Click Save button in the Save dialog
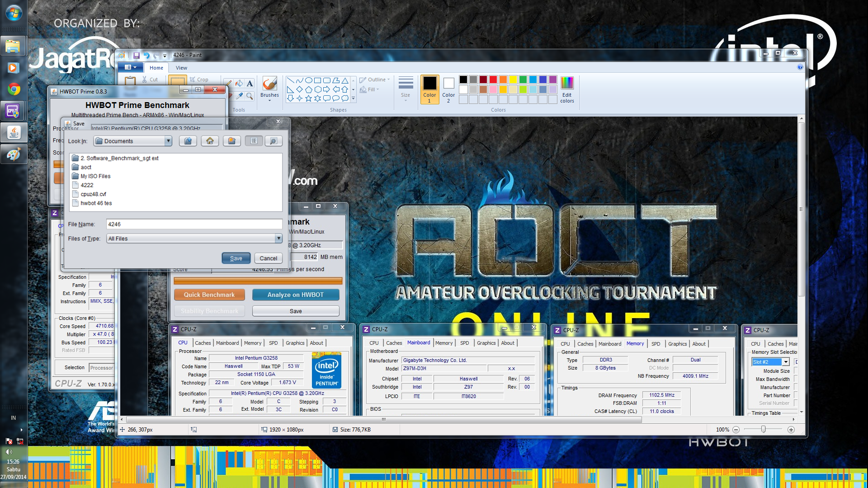This screenshot has height=488, width=868. pyautogui.click(x=236, y=258)
